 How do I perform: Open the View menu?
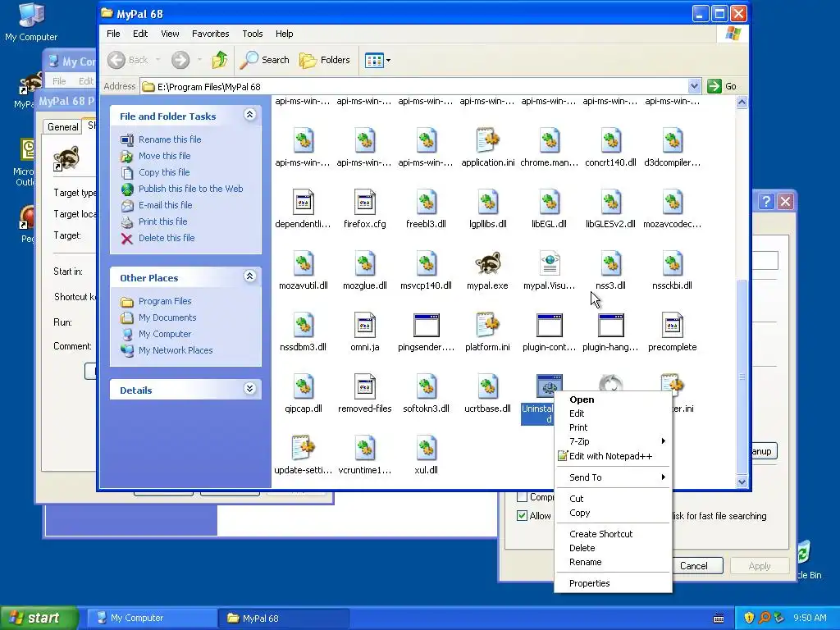click(x=170, y=34)
